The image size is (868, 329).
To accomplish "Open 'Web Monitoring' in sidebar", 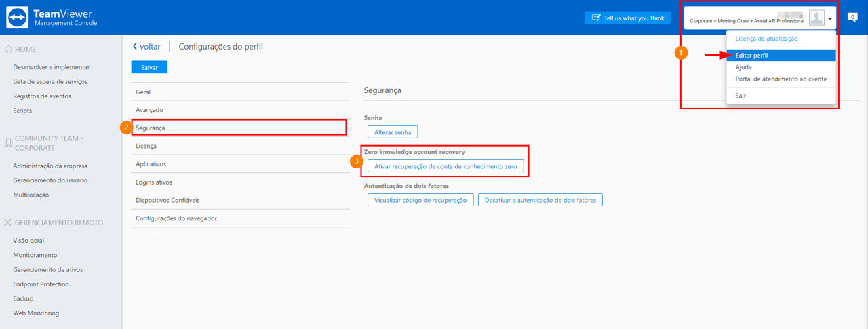I will coord(36,313).
